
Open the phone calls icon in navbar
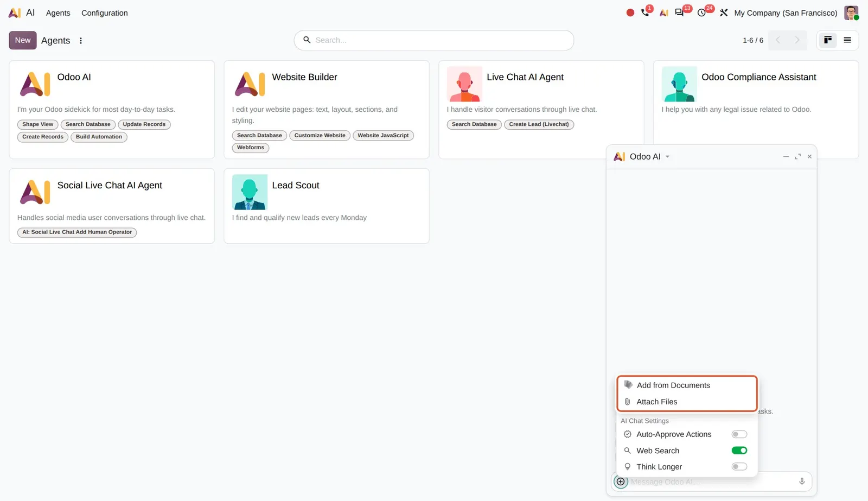[x=645, y=12]
